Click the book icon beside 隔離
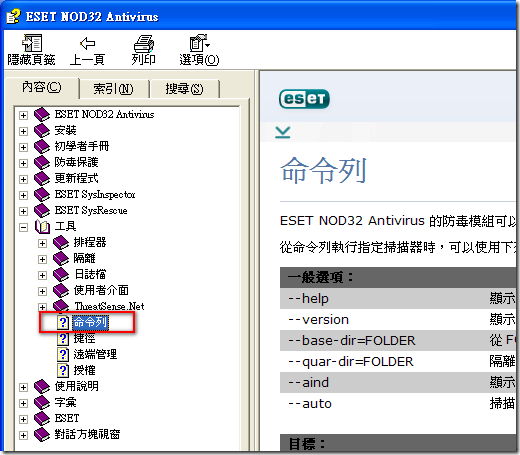Viewport: 520px width, 455px height. [x=61, y=259]
